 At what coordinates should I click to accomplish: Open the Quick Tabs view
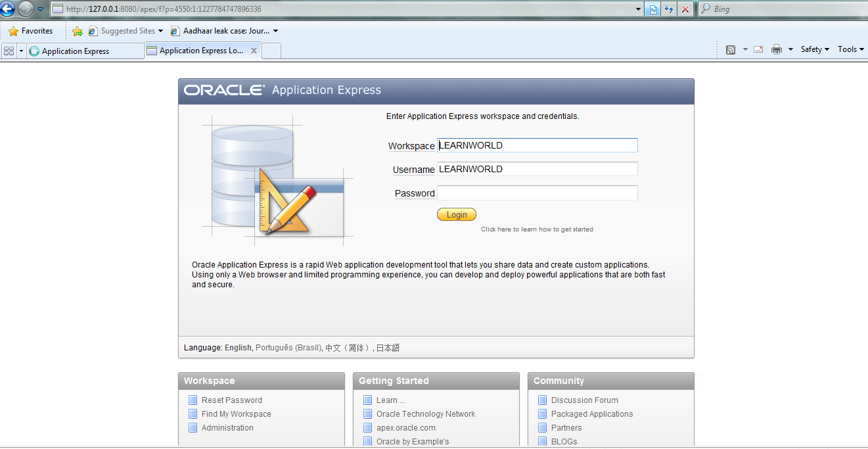(x=9, y=50)
